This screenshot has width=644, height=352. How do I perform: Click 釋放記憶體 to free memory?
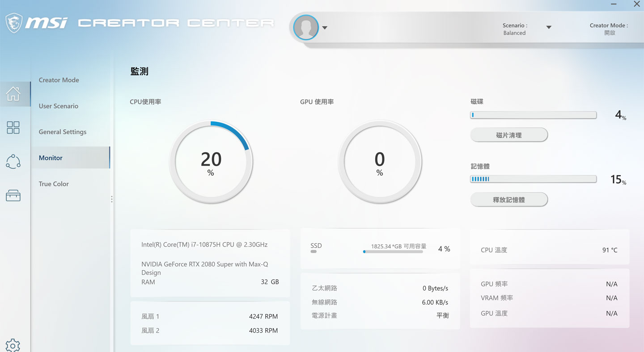[x=509, y=200]
